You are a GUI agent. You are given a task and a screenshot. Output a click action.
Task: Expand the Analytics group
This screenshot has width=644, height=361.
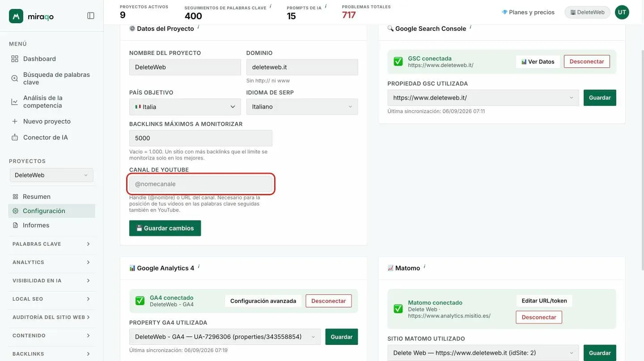pyautogui.click(x=51, y=262)
